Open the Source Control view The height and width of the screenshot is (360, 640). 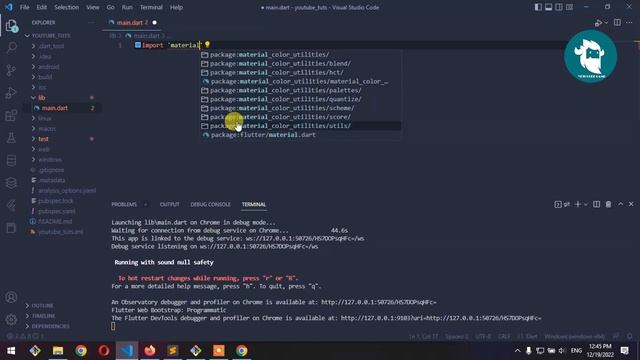point(11,70)
